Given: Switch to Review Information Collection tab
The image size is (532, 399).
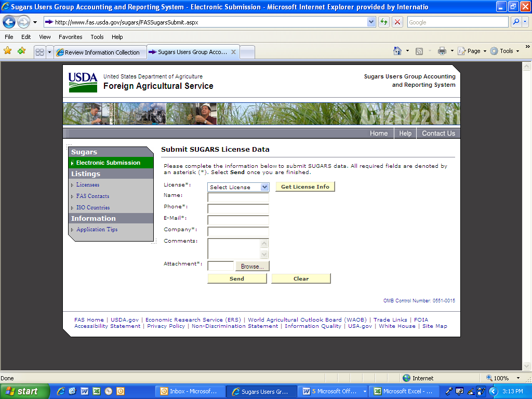Looking at the screenshot, I should [100, 52].
